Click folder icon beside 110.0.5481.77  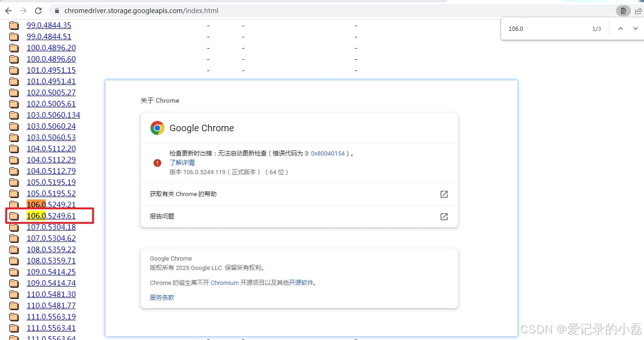(x=14, y=305)
